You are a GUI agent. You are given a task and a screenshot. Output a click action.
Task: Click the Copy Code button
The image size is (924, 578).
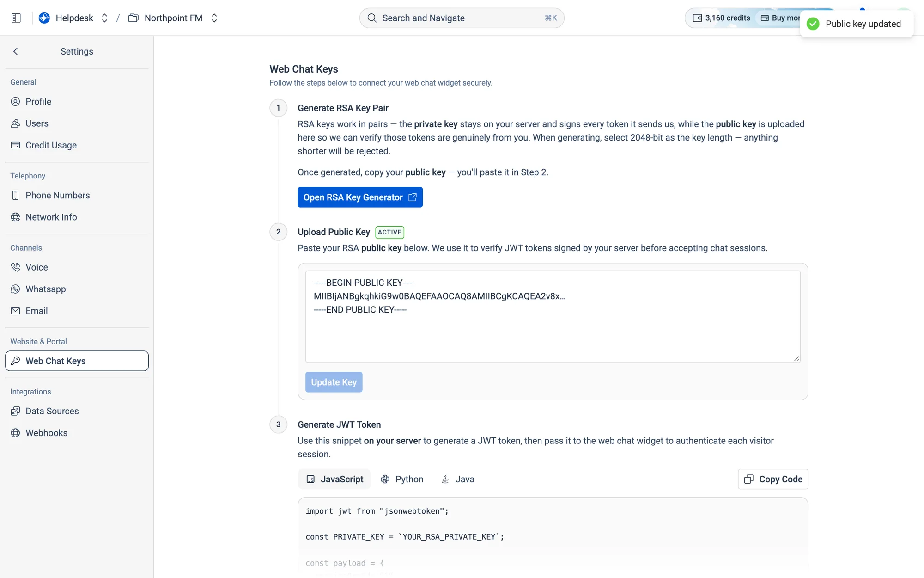tap(773, 479)
